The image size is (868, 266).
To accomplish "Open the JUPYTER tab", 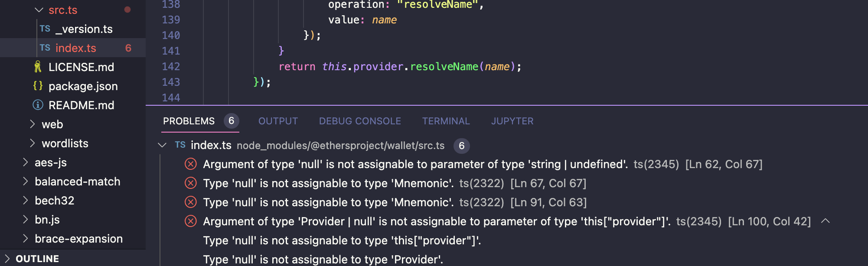I will pos(512,121).
